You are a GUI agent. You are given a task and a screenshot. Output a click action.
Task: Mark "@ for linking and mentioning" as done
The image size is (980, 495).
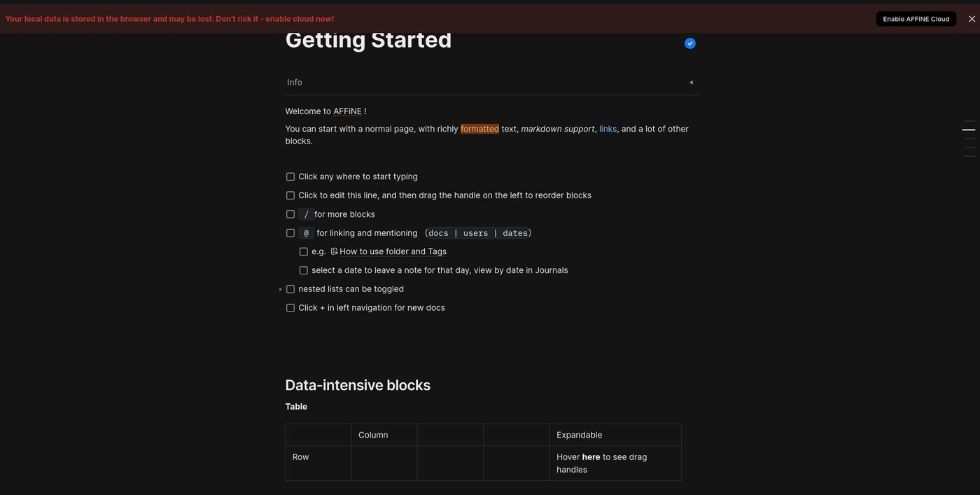click(x=290, y=233)
